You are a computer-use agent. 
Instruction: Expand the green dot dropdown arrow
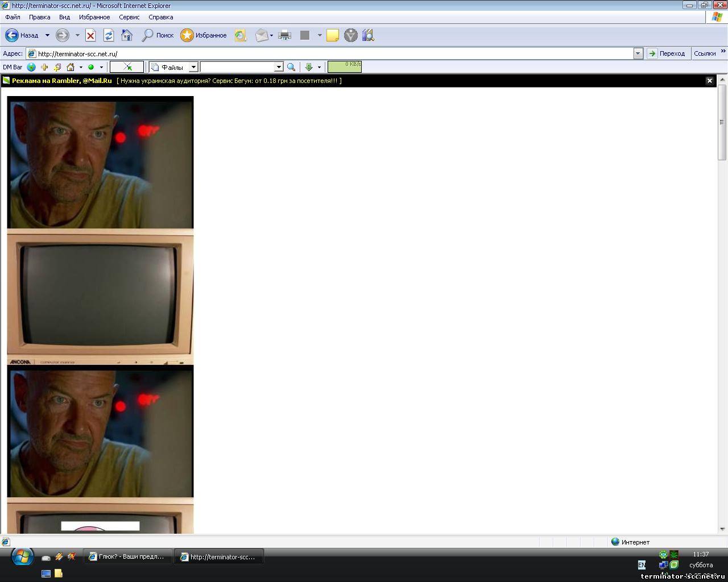[x=101, y=67]
